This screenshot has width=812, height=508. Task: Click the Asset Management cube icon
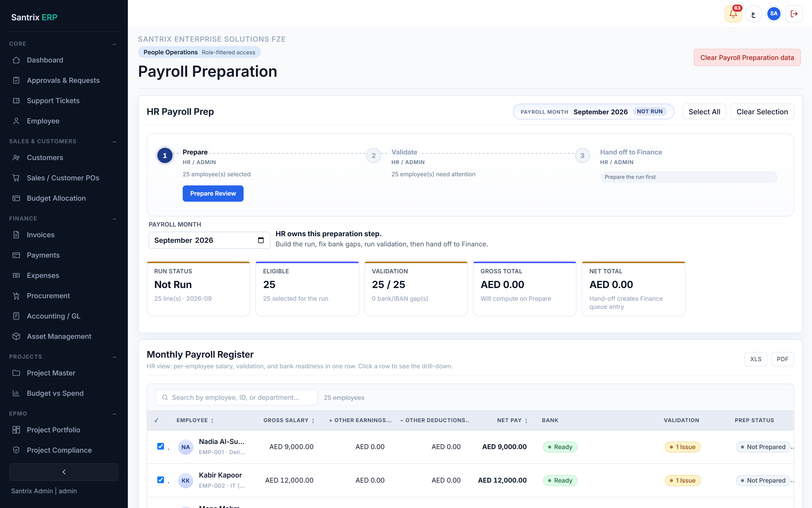[16, 336]
